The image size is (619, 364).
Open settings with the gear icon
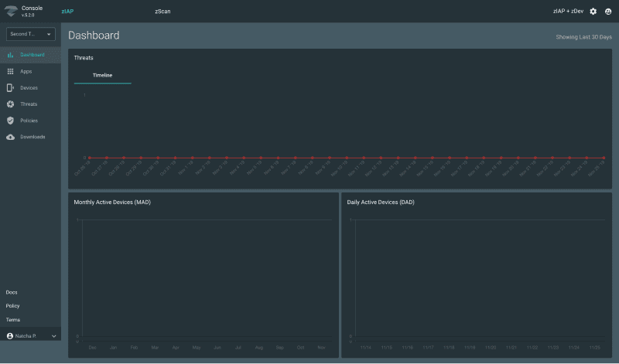593,12
